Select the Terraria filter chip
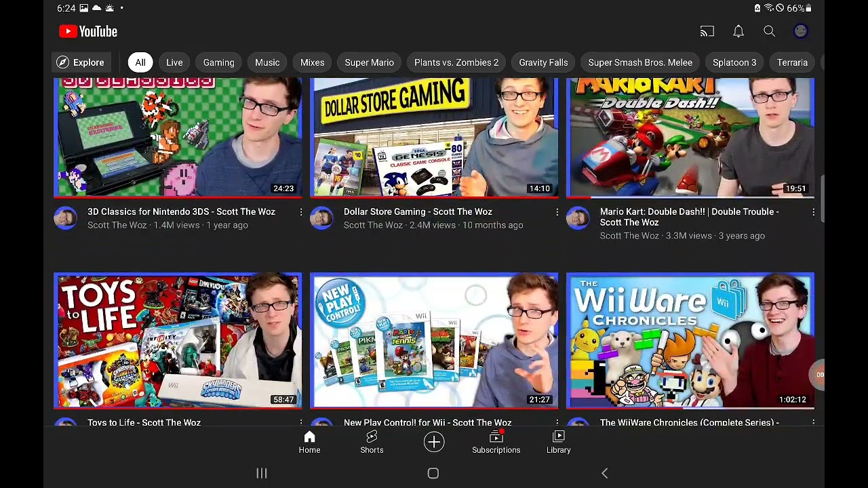The height and width of the screenshot is (488, 868). pyautogui.click(x=792, y=62)
